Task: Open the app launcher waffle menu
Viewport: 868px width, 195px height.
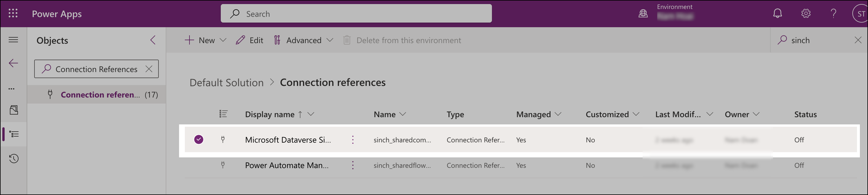Action: 13,13
